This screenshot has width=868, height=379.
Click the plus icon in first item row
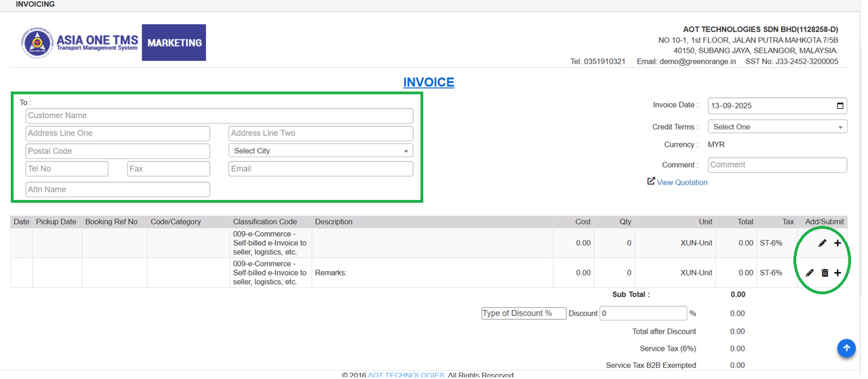tap(837, 243)
